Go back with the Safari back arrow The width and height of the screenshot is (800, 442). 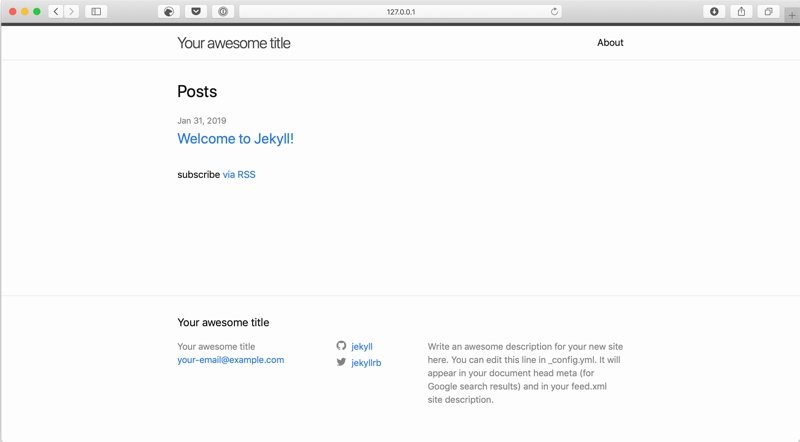point(56,11)
